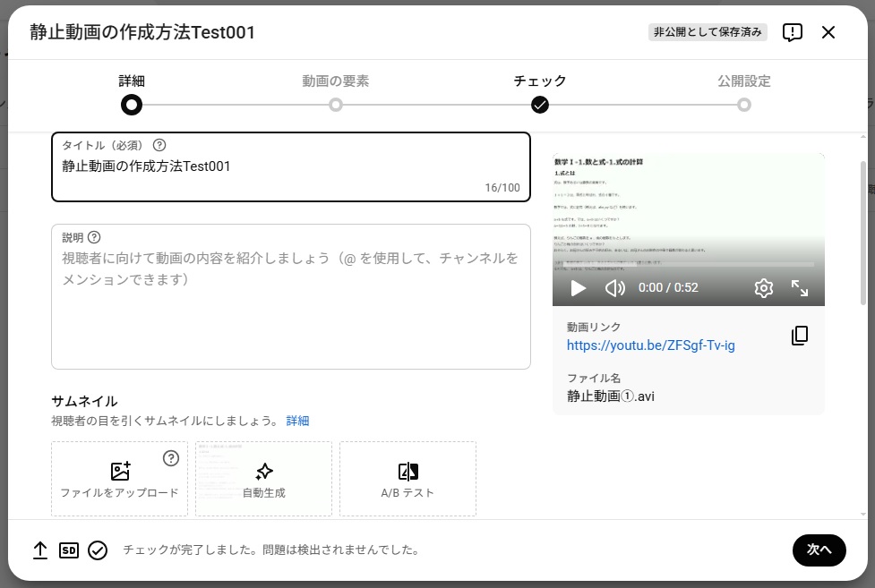
Task: Open video player settings gear
Action: click(763, 288)
